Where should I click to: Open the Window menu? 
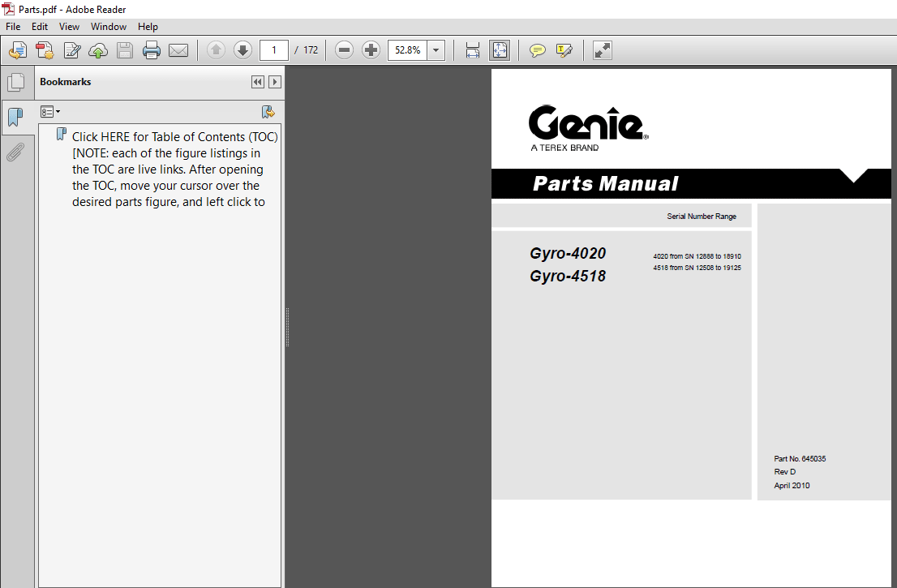(x=108, y=26)
